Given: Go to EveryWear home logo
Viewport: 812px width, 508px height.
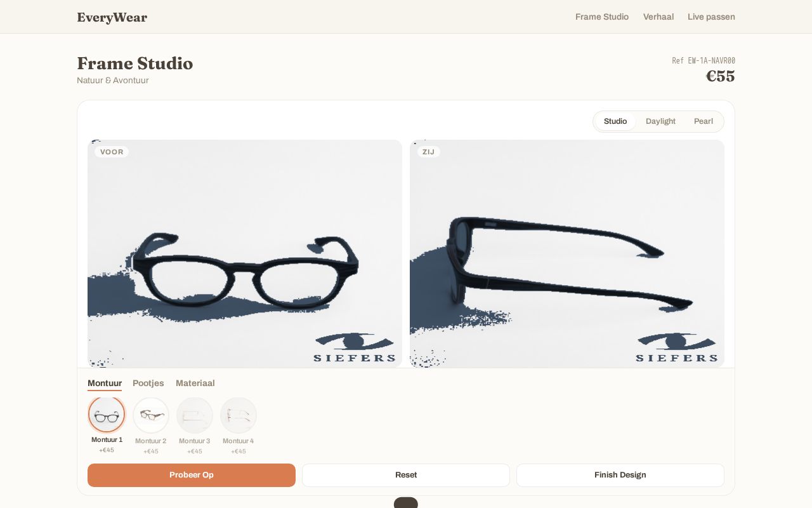Looking at the screenshot, I should point(112,17).
